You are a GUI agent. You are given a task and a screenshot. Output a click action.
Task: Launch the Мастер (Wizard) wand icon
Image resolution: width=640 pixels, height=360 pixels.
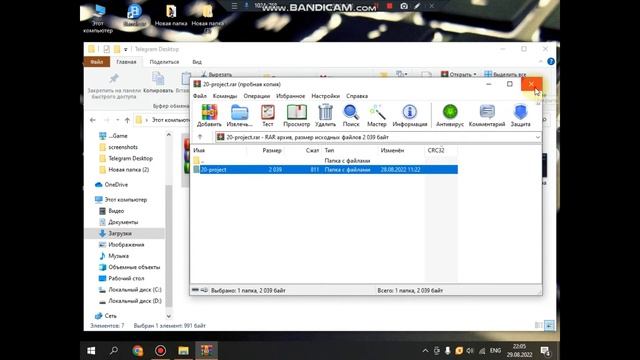[377, 115]
